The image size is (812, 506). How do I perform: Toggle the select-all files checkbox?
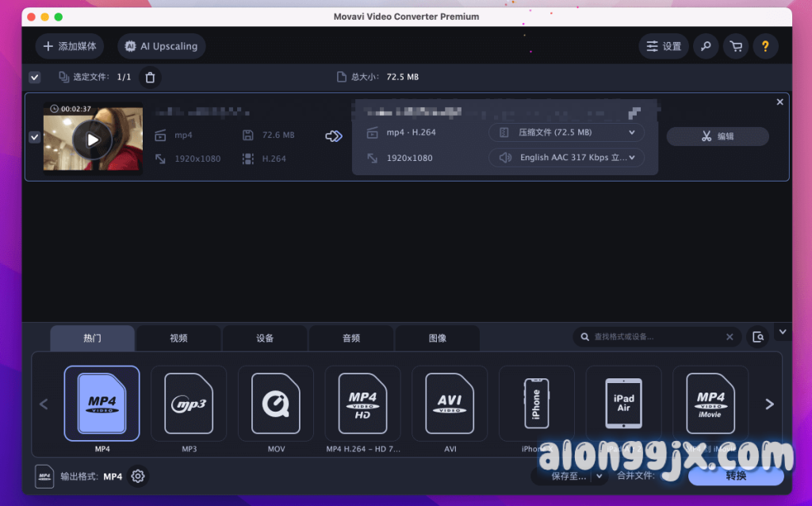[35, 77]
